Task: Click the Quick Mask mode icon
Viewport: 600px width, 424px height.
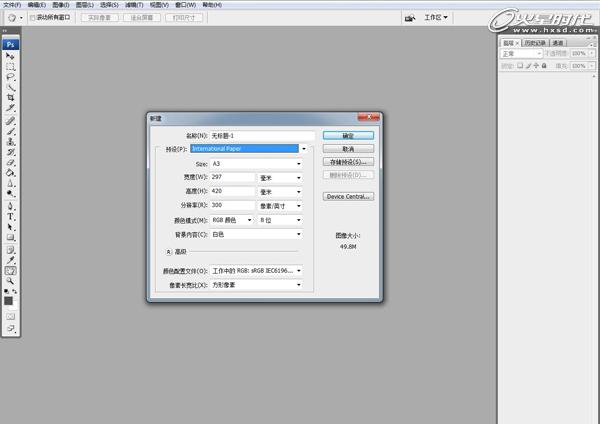Action: tap(10, 316)
